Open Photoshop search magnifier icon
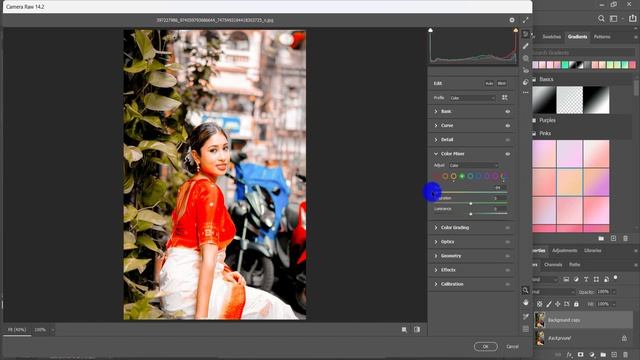Image resolution: width=640 pixels, height=360 pixels. (601, 18)
